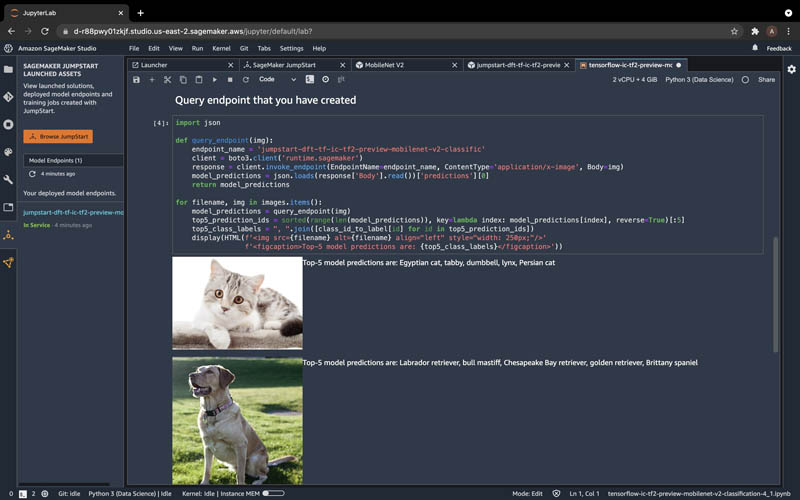The height and width of the screenshot is (500, 800).
Task: Interrupt the kernel with stop icon
Action: click(x=230, y=80)
